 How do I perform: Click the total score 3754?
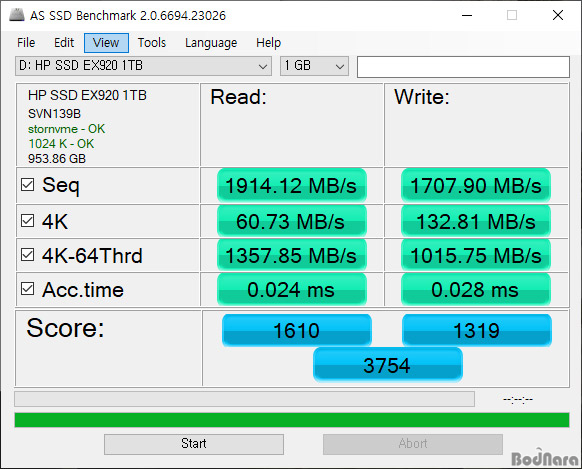(x=388, y=365)
